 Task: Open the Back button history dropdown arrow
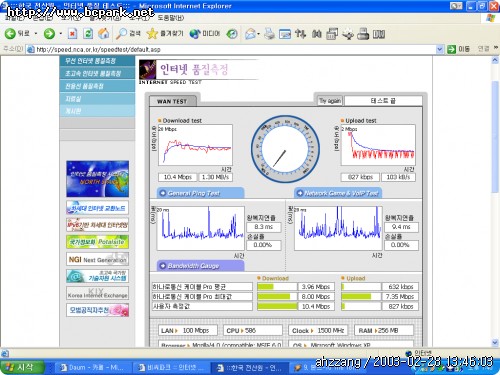(x=36, y=34)
